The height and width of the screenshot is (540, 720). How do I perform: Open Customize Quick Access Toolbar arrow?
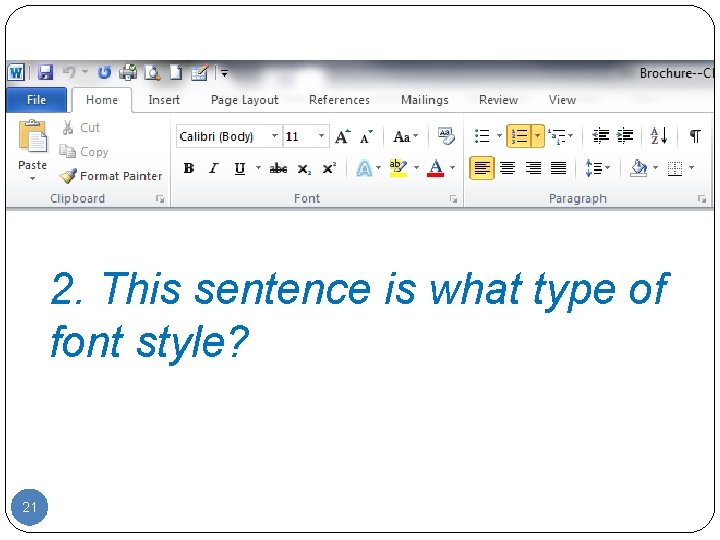pos(224,73)
